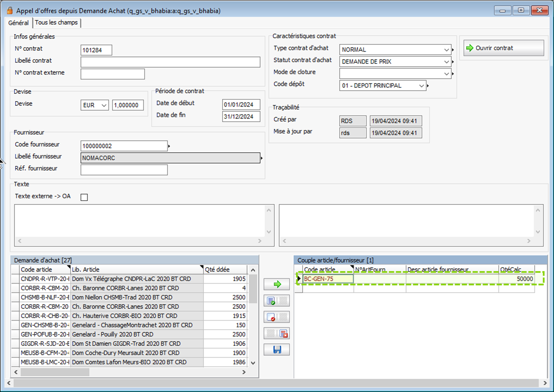The width and height of the screenshot is (554, 392).
Task: Click the Ouvrir contrat button
Action: 503,48
